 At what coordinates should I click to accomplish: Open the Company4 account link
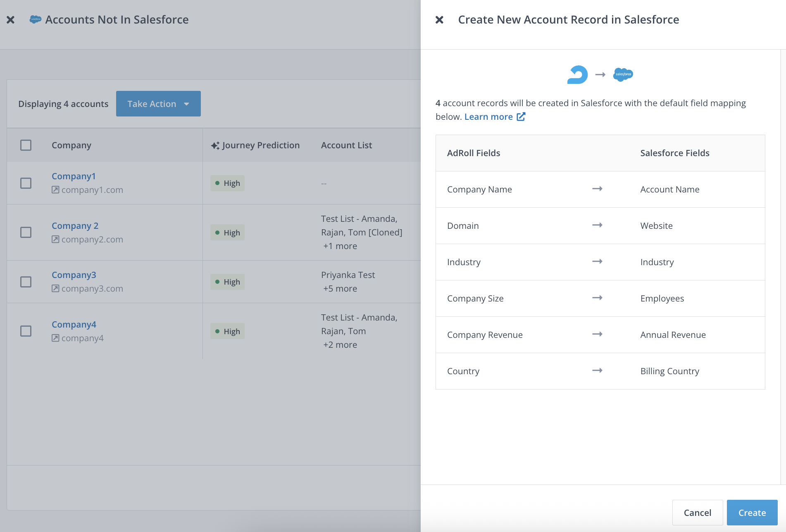pos(74,325)
